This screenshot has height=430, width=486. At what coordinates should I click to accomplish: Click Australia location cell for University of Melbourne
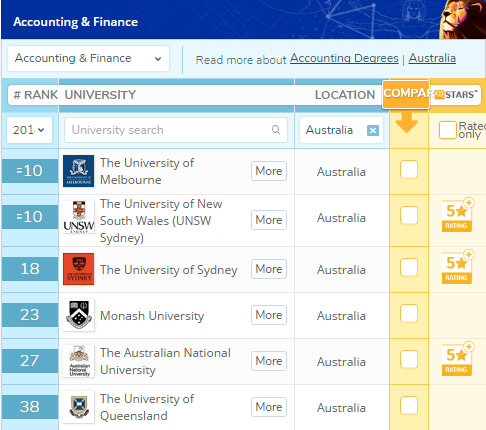click(x=341, y=172)
